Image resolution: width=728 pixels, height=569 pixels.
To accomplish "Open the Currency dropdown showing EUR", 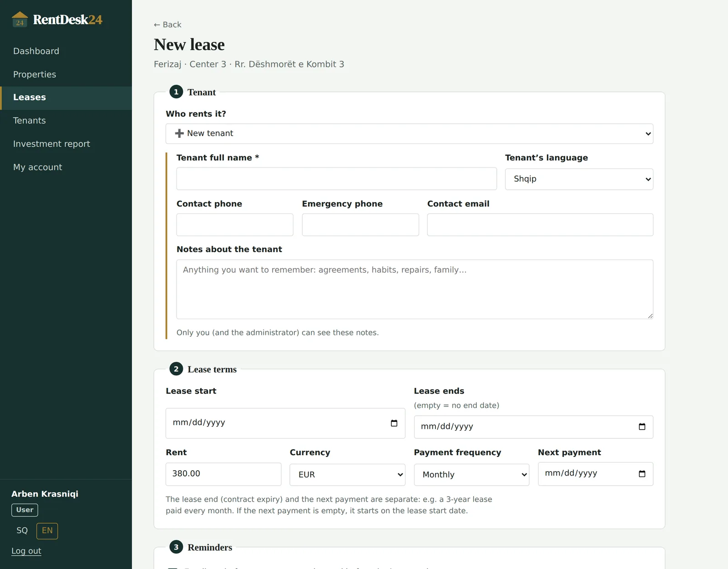I will 348,475.
